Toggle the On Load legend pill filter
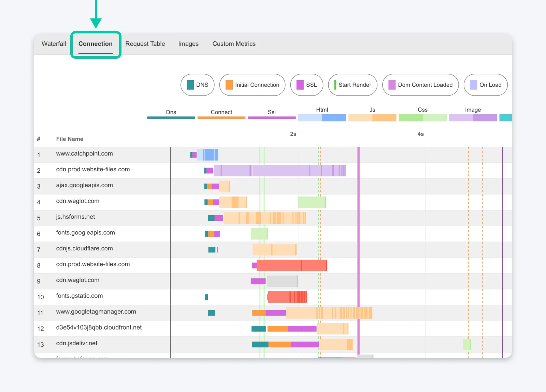This screenshot has height=392, width=546. tap(486, 85)
